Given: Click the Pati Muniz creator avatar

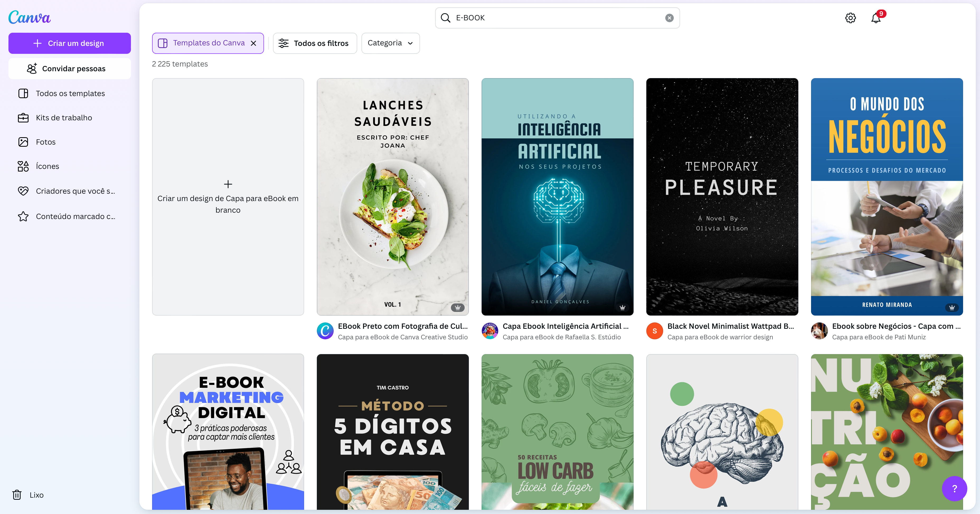Looking at the screenshot, I should point(819,331).
